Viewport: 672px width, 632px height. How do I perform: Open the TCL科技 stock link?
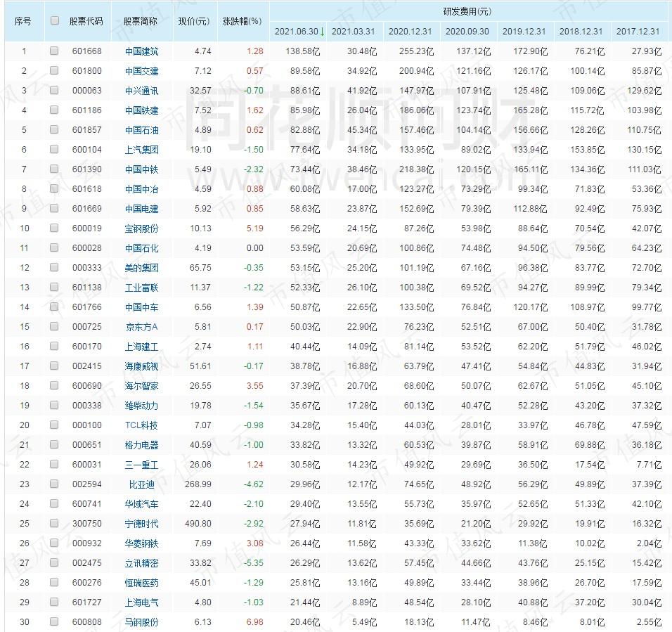pos(141,425)
